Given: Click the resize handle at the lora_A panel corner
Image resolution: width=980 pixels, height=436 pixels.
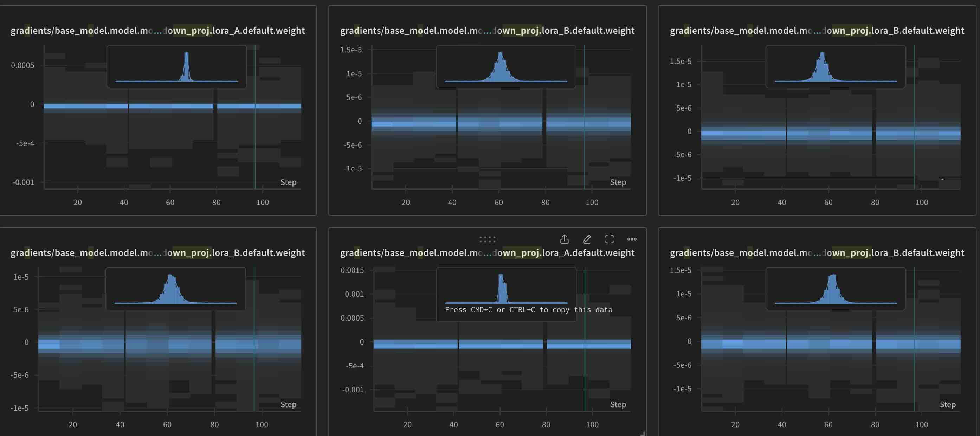Looking at the screenshot, I should click(643, 433).
